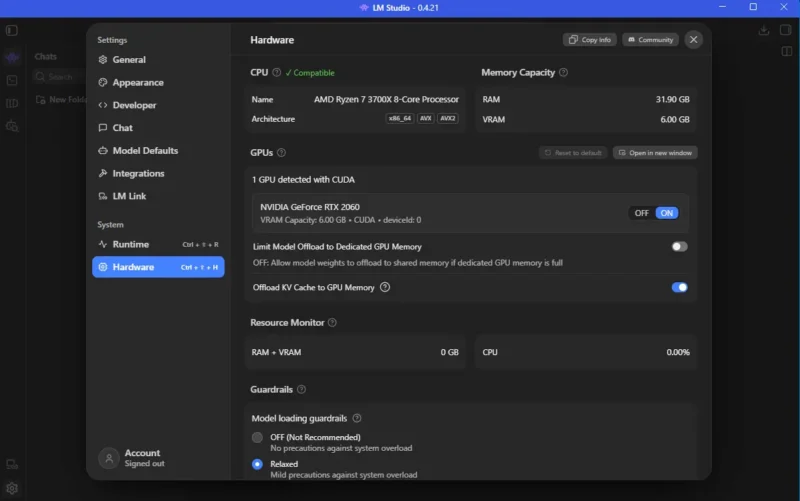Toggle right panel icon at top right
This screenshot has width=800, height=501.
786,30
